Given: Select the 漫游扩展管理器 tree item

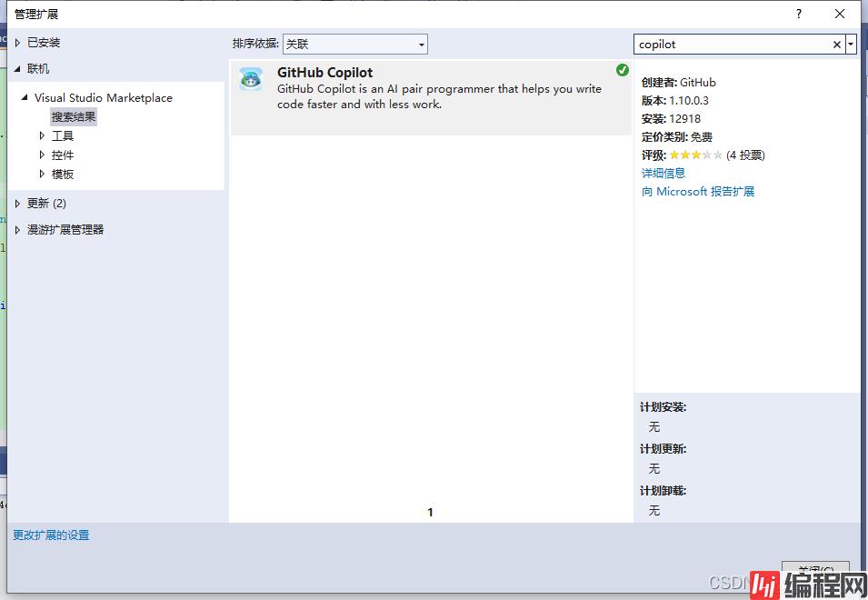Looking at the screenshot, I should [x=65, y=230].
